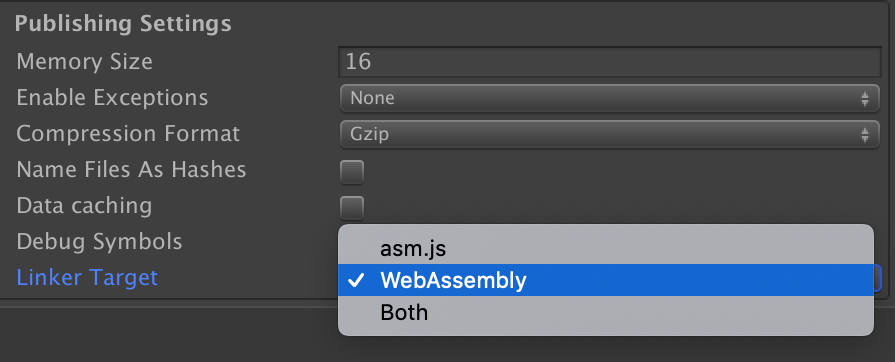The width and height of the screenshot is (895, 362).
Task: Click the Name Files As Hashes label
Action: (131, 170)
